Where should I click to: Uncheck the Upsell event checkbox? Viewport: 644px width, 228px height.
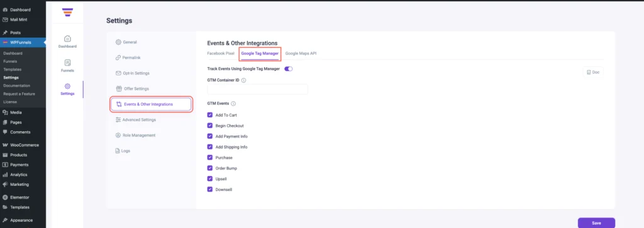pos(210,179)
